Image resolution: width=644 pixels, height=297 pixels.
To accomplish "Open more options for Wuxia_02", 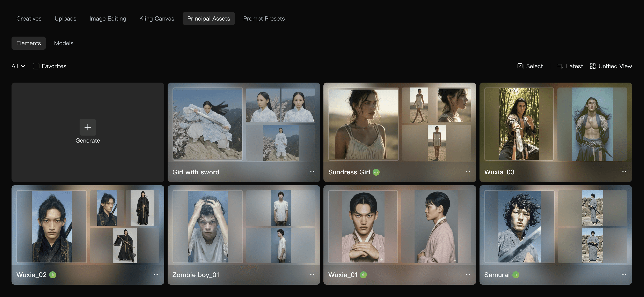I will click(156, 274).
